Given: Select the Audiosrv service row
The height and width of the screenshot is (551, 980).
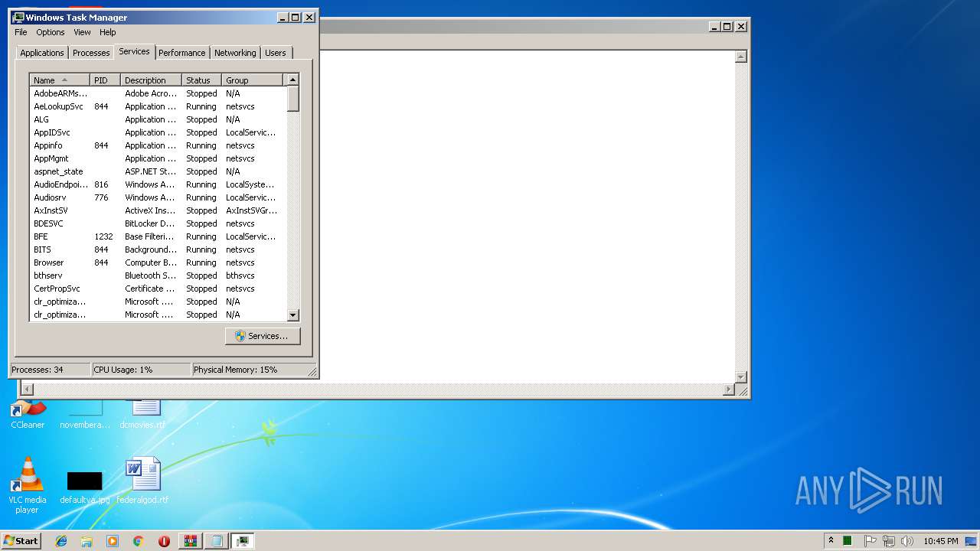Looking at the screenshot, I should pyautogui.click(x=158, y=197).
